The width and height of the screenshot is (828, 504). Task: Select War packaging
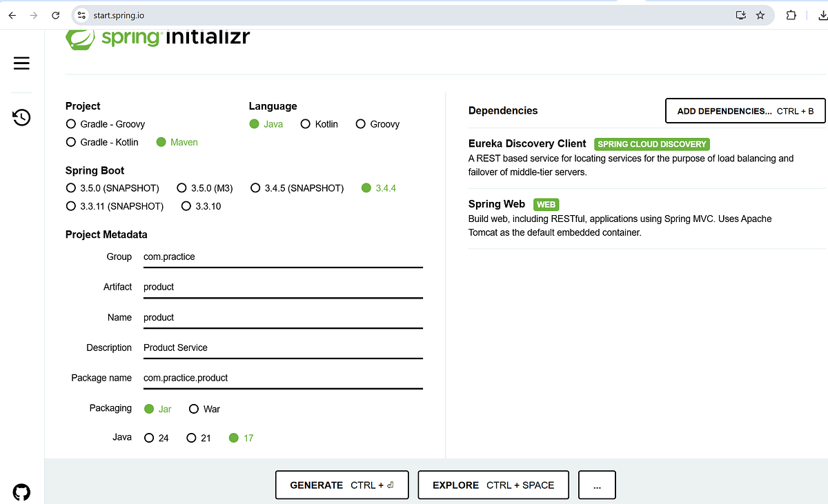tap(204, 409)
